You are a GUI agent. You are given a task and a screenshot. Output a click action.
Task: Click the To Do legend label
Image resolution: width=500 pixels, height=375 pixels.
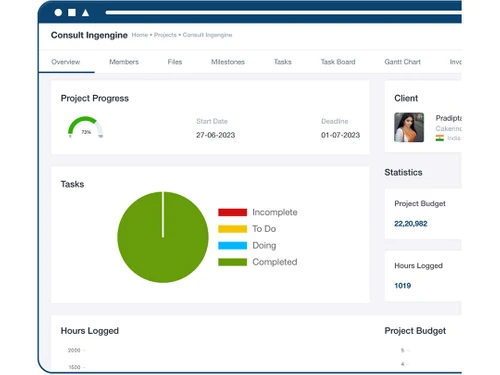click(x=264, y=229)
